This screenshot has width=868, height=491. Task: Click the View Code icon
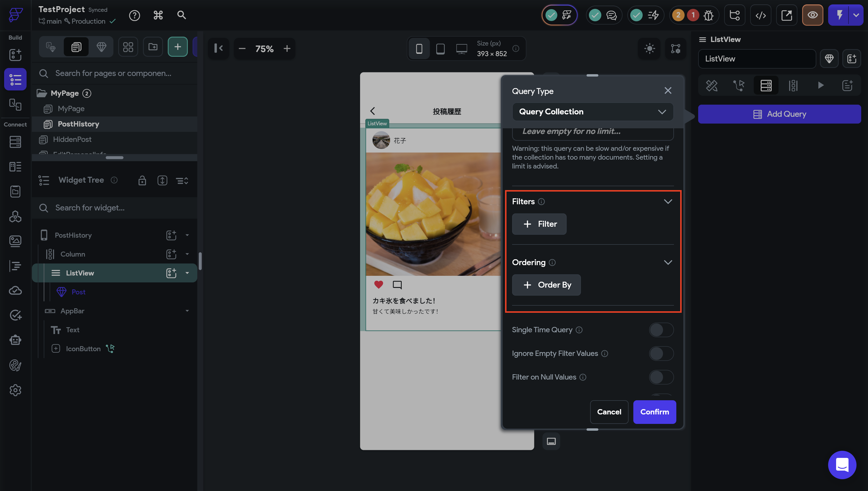coord(760,15)
